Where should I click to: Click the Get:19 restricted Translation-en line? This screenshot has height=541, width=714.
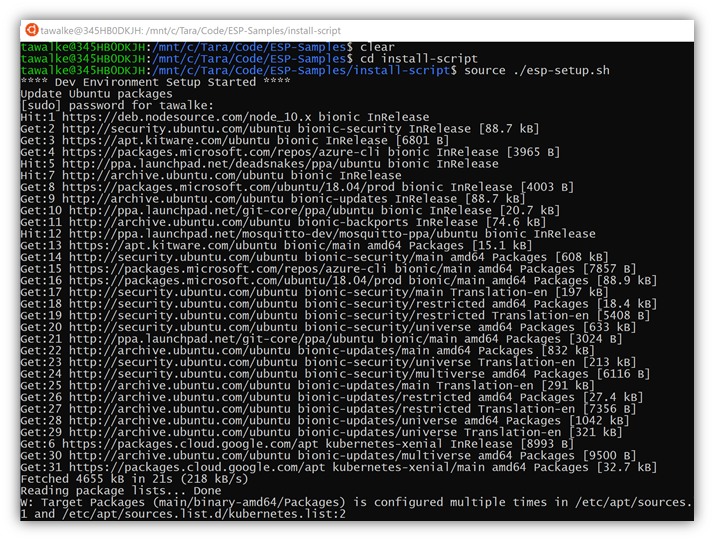(335, 316)
